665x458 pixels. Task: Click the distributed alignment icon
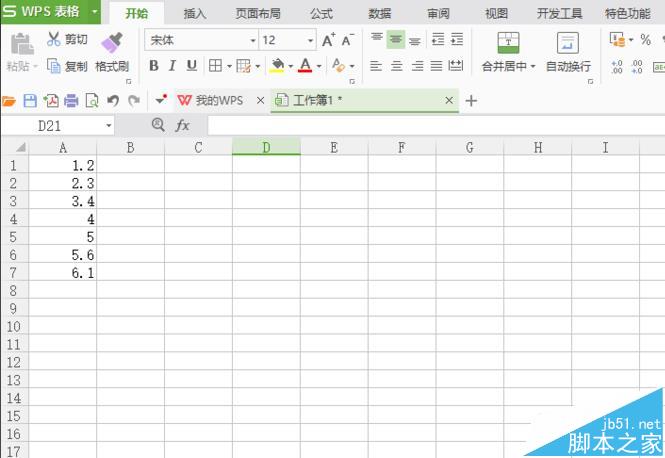click(456, 66)
